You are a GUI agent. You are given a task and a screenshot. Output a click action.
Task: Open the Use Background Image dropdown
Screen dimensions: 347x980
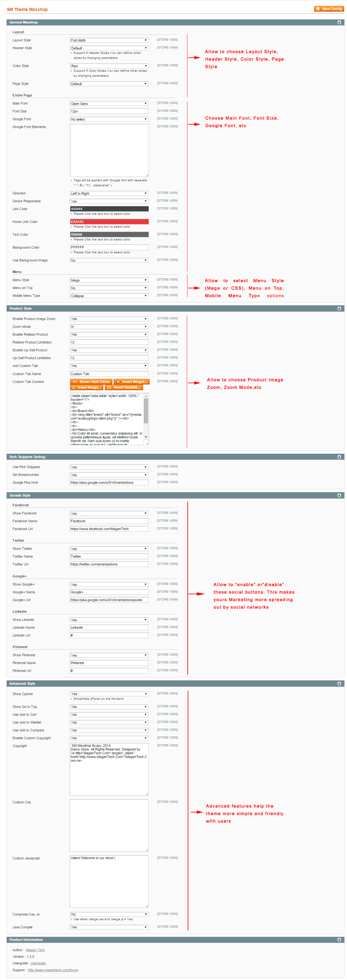click(109, 260)
